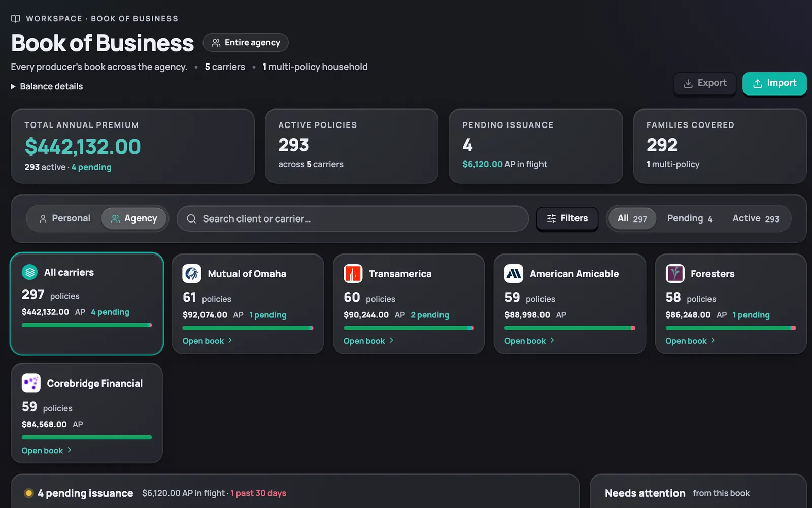Open book for Mutual of Omaha
This screenshot has height=508, width=812.
[208, 341]
